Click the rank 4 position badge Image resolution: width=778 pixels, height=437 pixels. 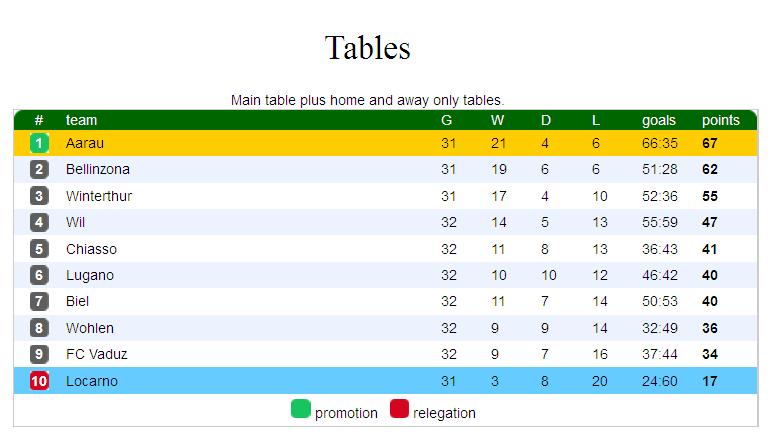[39, 222]
